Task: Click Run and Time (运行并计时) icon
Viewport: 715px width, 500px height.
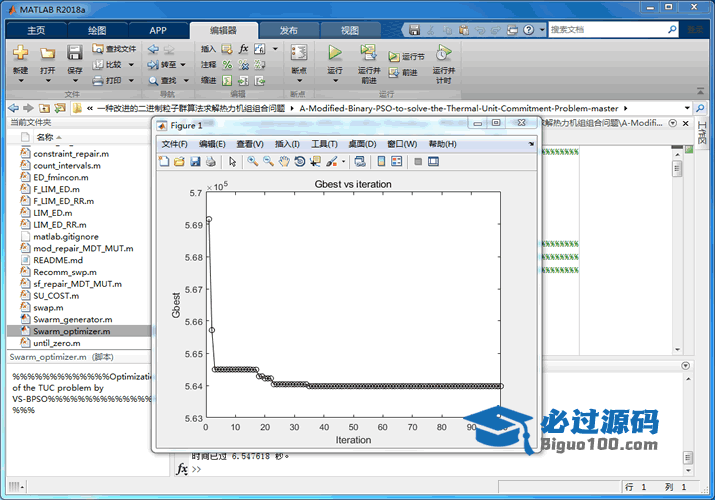Action: click(x=443, y=52)
